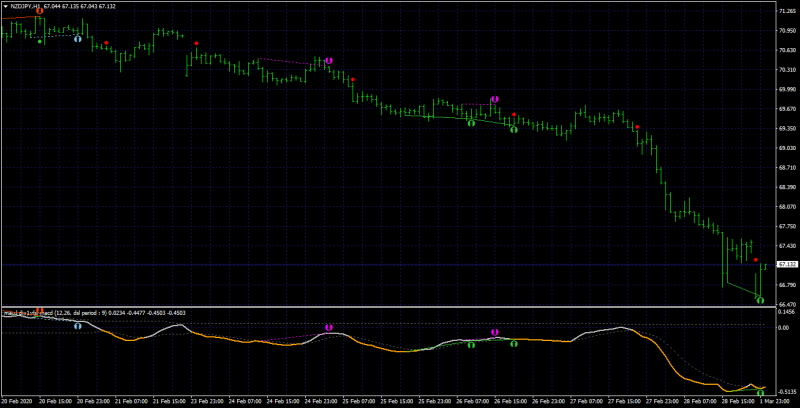
Task: Select first magenta arrow in MACD window
Action: pyautogui.click(x=329, y=327)
